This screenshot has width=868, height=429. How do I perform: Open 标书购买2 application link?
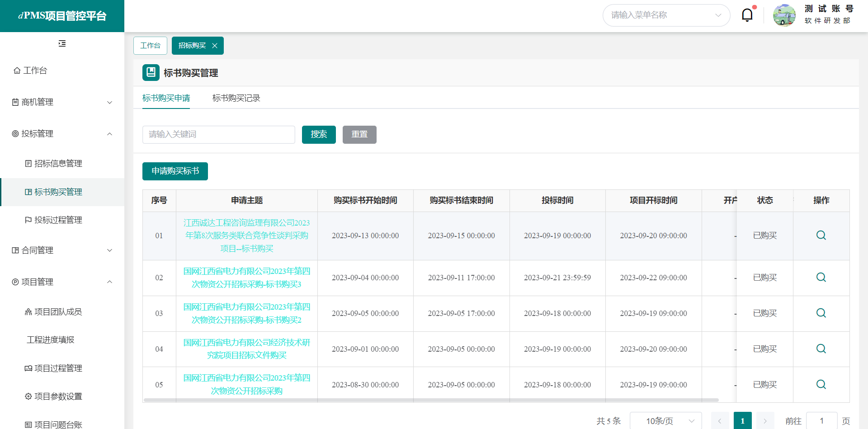pyautogui.click(x=247, y=313)
